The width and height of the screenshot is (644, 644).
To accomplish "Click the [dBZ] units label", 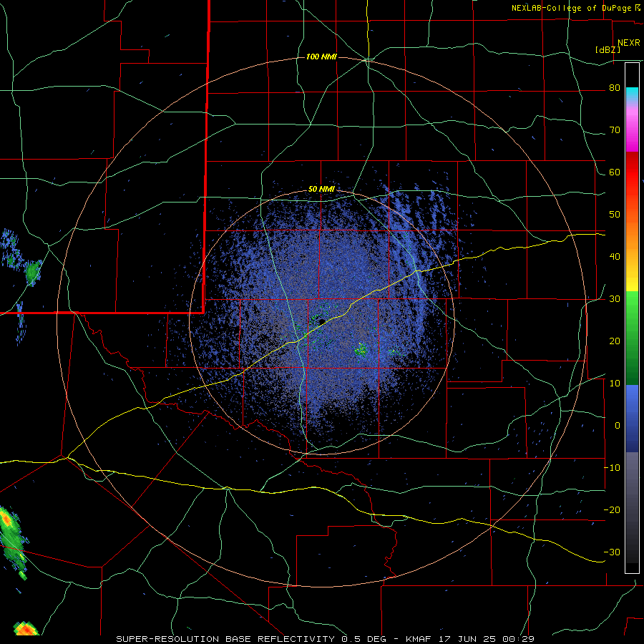I will 608,50.
